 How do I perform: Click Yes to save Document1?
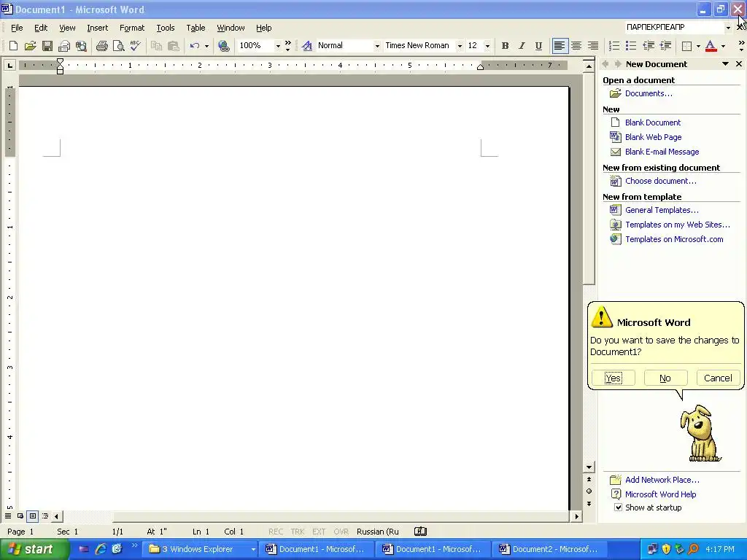[x=613, y=378]
